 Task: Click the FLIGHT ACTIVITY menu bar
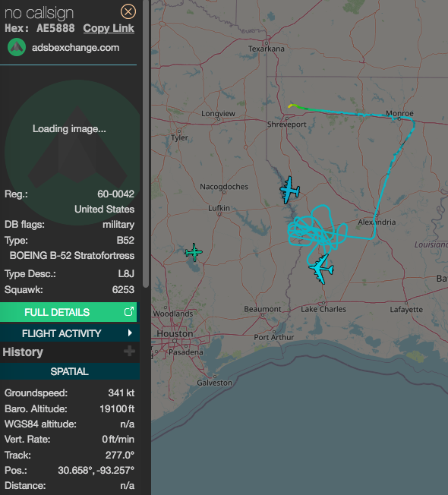click(x=69, y=333)
